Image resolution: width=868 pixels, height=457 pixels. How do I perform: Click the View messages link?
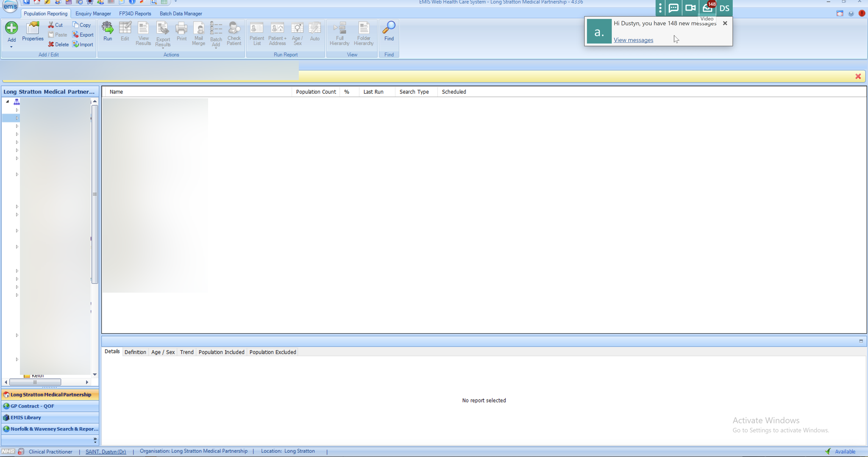click(x=633, y=40)
